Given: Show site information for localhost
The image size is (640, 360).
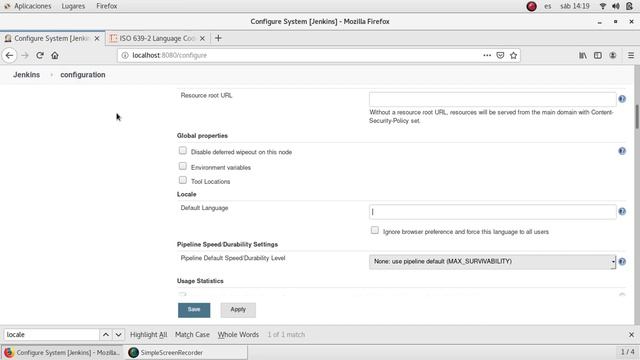Looking at the screenshot, I should point(125,55).
